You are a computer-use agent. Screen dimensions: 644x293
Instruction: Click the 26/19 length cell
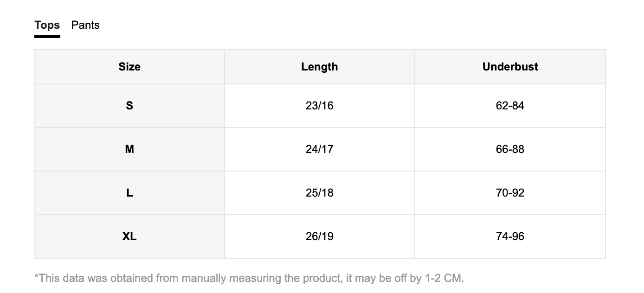320,236
